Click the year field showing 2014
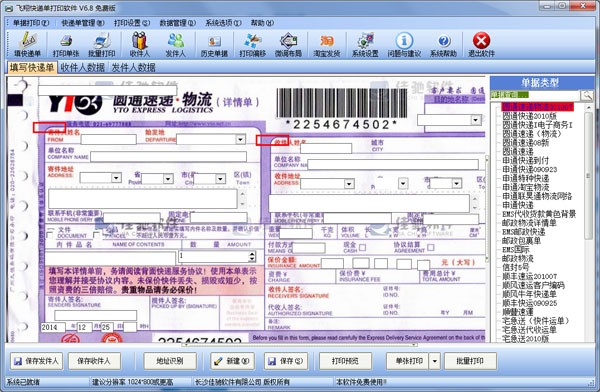 coord(53,327)
